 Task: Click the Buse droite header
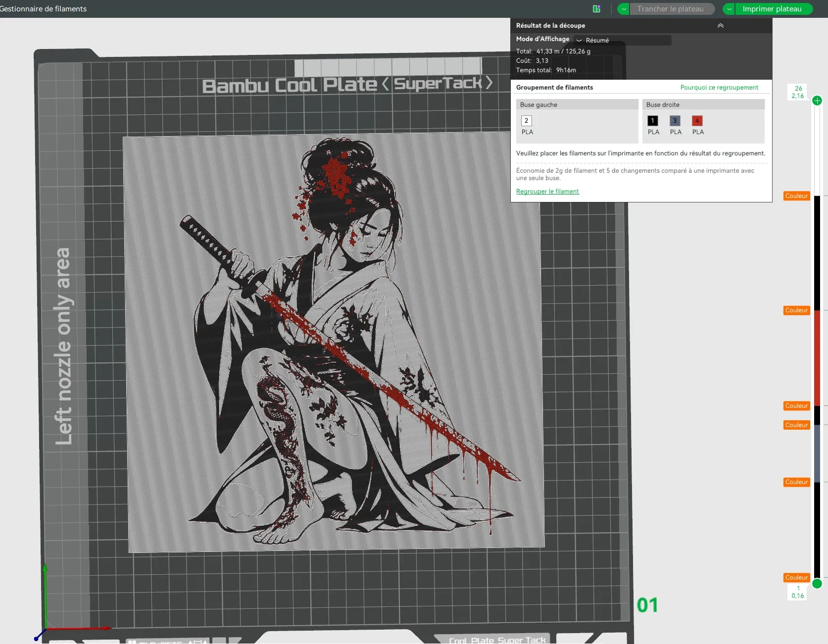(703, 104)
